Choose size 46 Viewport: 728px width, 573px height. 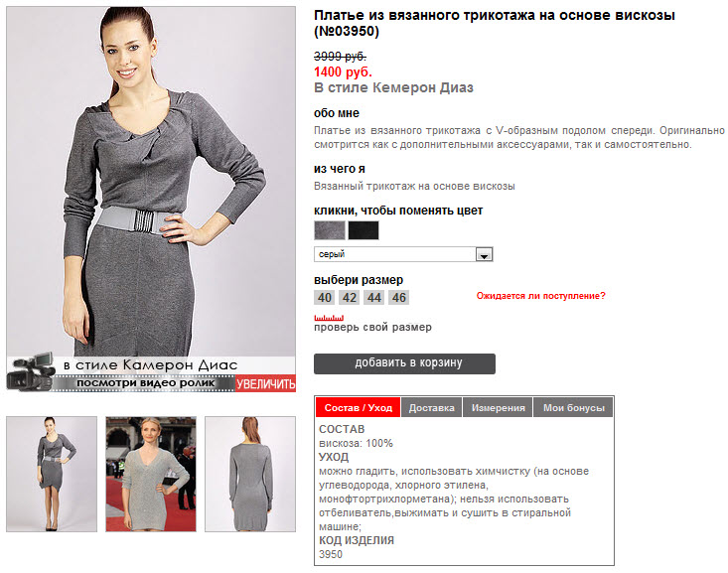click(399, 298)
